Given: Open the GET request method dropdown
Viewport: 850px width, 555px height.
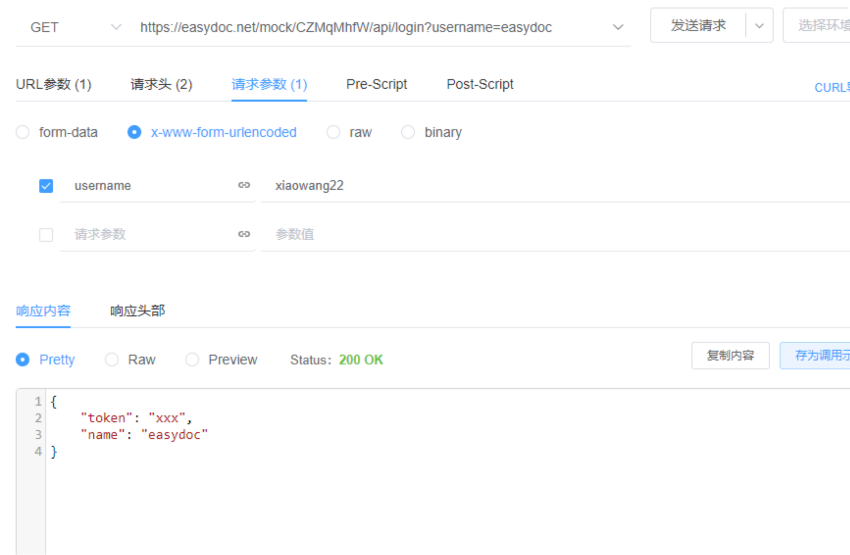Looking at the screenshot, I should [x=75, y=27].
